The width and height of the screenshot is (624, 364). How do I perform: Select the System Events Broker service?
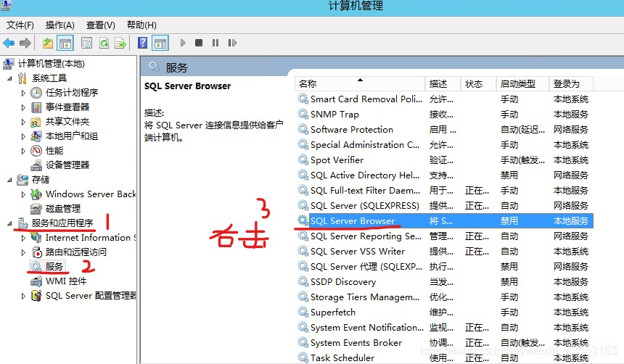[356, 342]
